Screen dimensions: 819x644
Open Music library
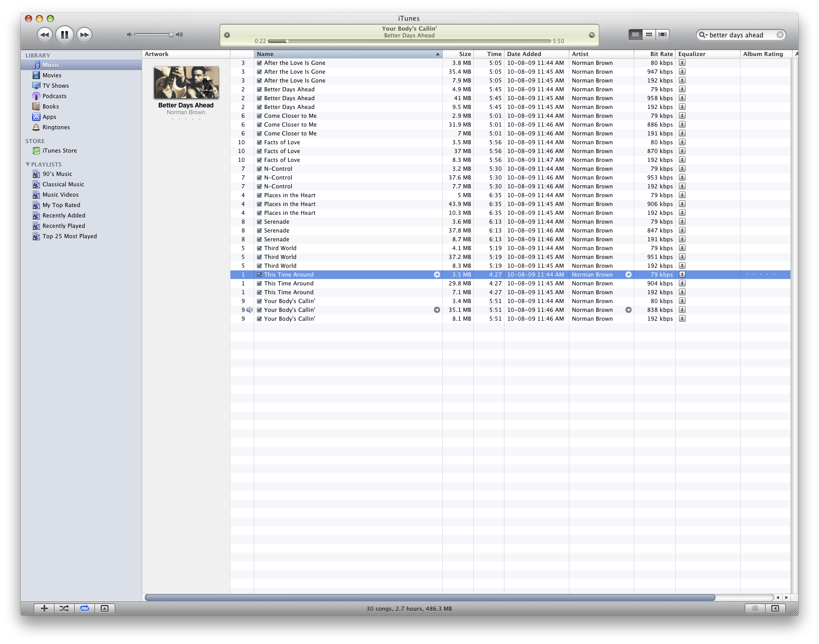pos(81,65)
